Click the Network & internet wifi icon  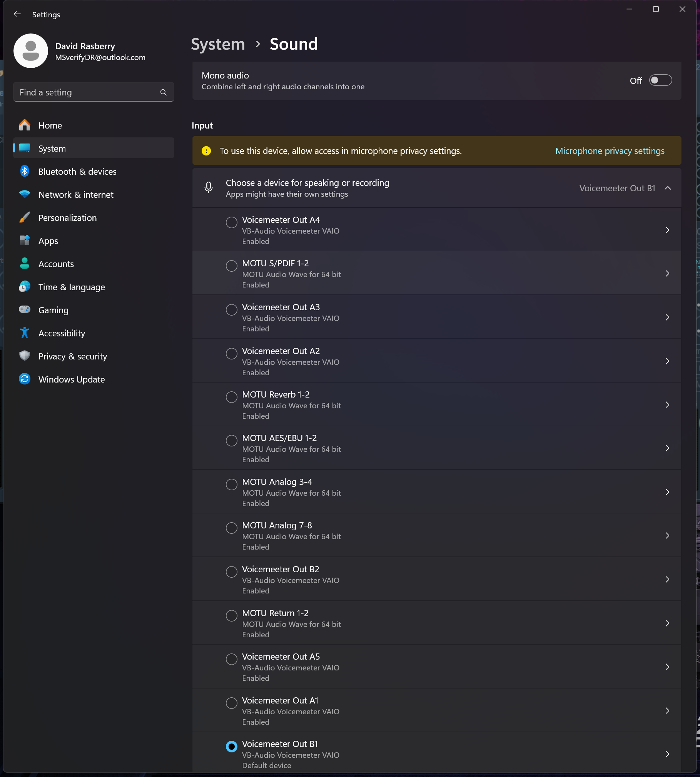tap(25, 194)
